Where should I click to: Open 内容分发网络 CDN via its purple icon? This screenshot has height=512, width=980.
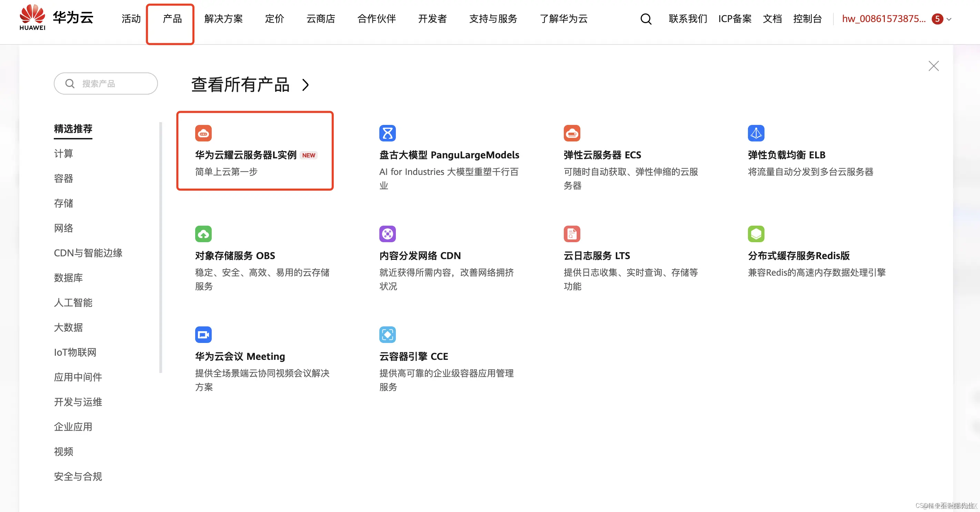(x=388, y=234)
